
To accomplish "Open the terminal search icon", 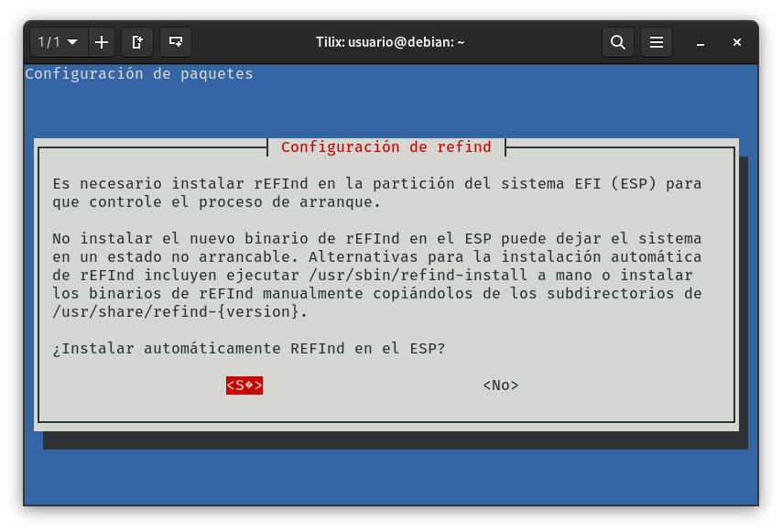I will (x=618, y=42).
